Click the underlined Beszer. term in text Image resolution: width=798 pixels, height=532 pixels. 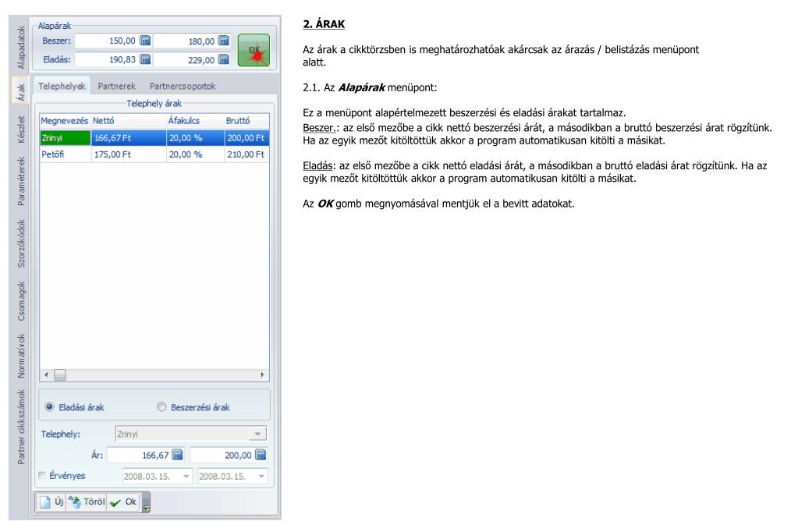[320, 127]
